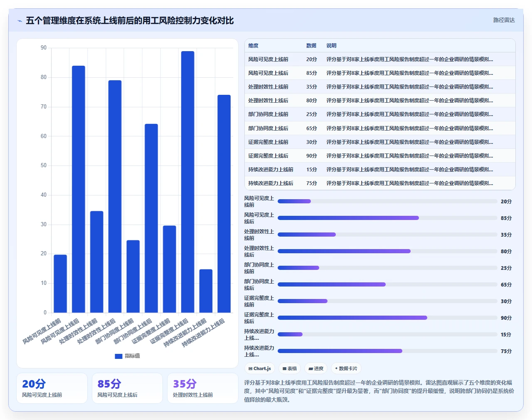Click the 处理时效性上线前 bar in chart

(97, 262)
